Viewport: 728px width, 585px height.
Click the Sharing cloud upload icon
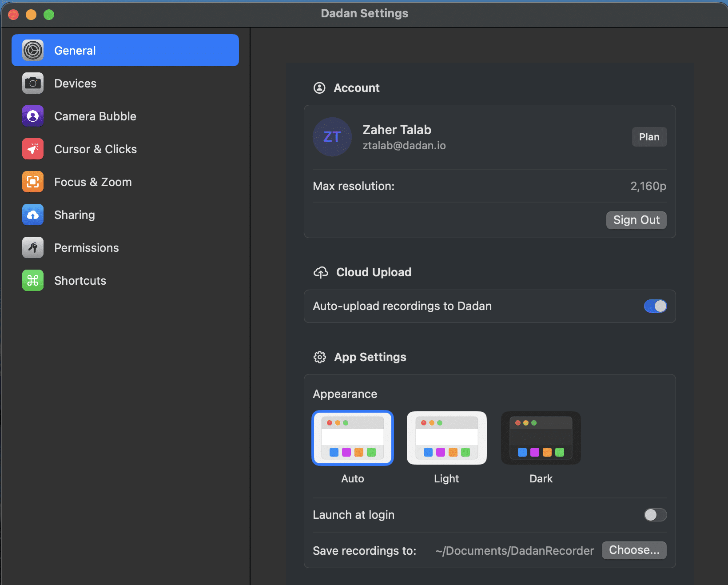click(32, 215)
